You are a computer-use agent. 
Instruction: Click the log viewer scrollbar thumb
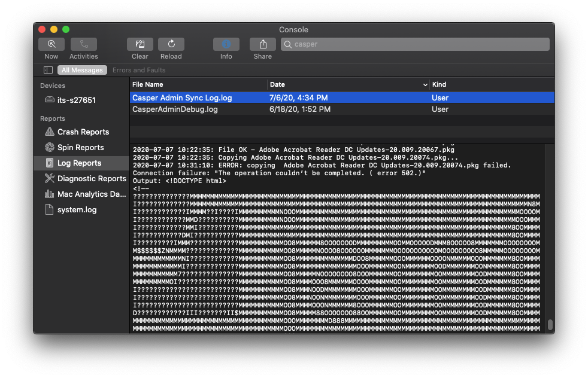550,324
